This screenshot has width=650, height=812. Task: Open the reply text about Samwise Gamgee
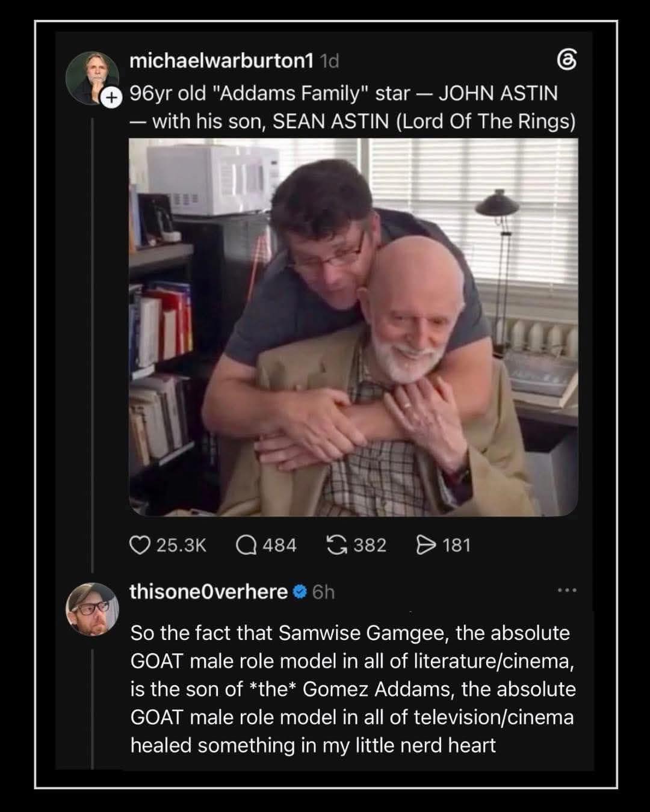[353, 689]
